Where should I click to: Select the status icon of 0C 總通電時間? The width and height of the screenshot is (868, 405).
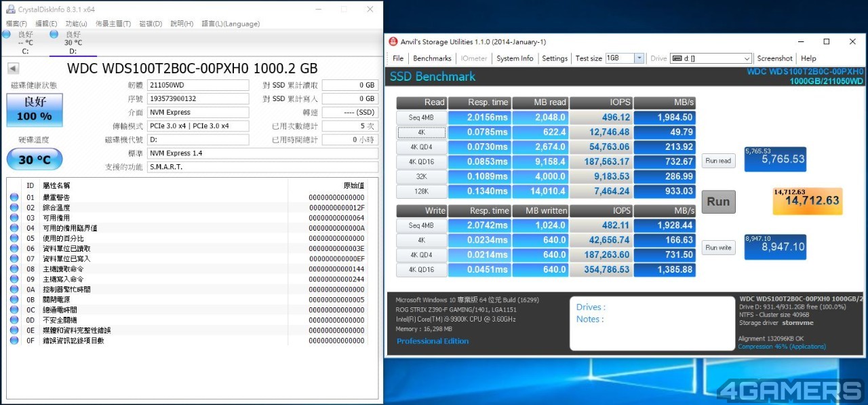[x=14, y=309]
